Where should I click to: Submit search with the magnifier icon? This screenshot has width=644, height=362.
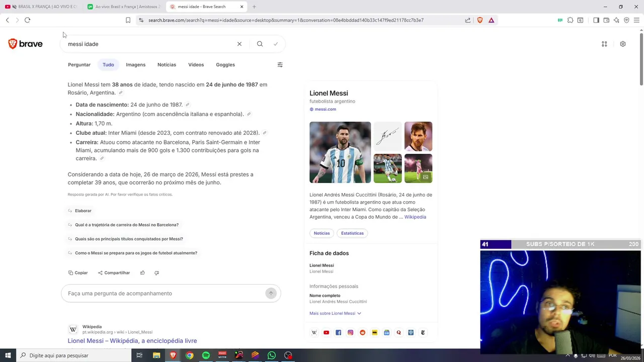coord(260,44)
